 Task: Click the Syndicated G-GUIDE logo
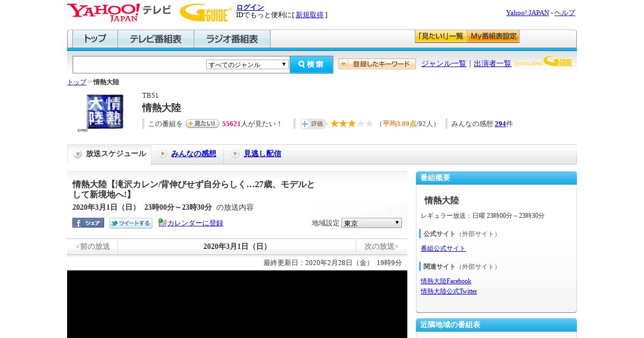(x=543, y=62)
